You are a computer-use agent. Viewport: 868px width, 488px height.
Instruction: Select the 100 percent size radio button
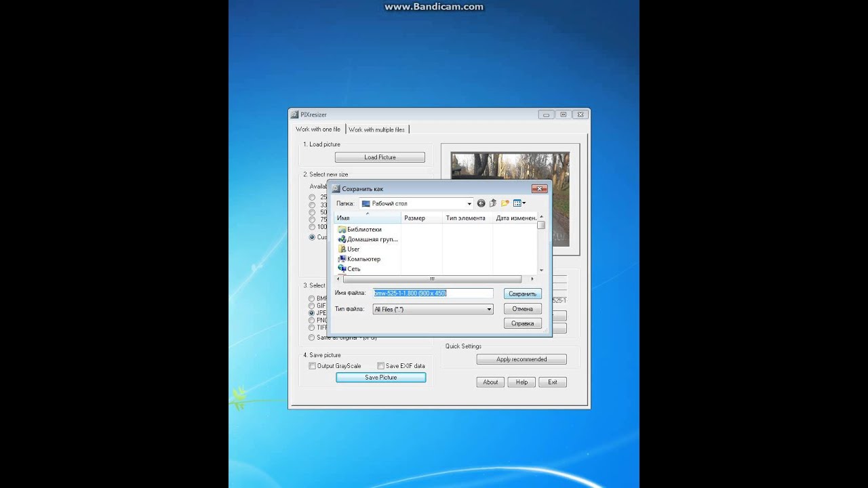coord(313,227)
